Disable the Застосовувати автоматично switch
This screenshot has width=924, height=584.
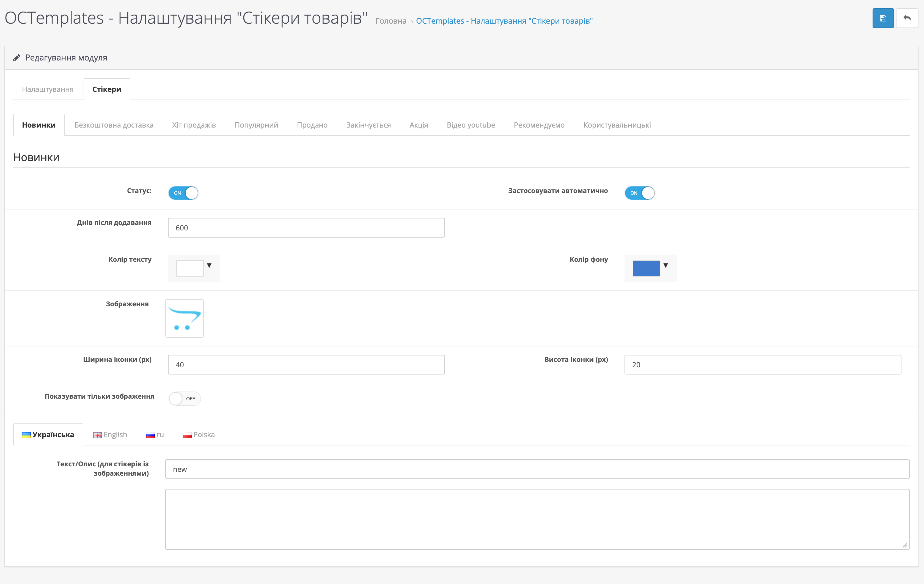pos(640,193)
